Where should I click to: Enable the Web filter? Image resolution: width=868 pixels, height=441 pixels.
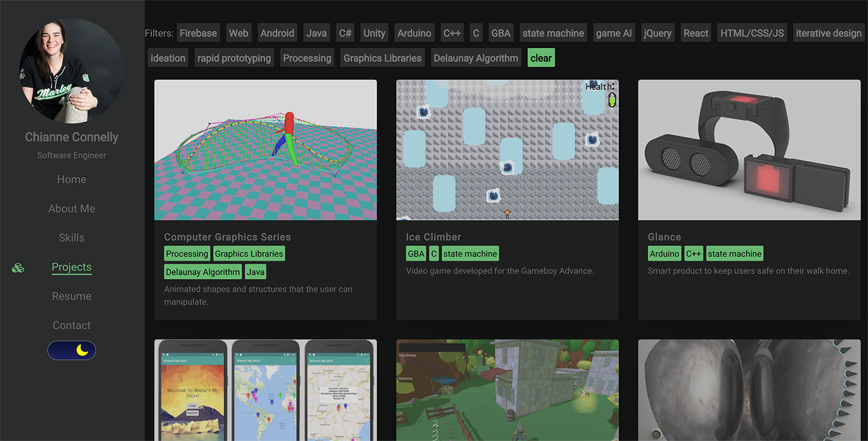pos(238,33)
